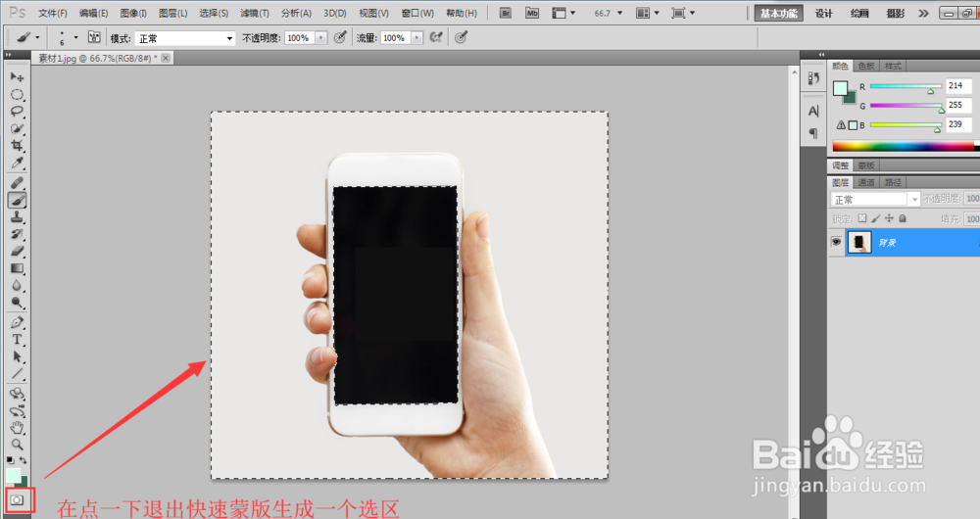Select the Dodge tool
This screenshot has height=519, width=980.
pyautogui.click(x=17, y=303)
